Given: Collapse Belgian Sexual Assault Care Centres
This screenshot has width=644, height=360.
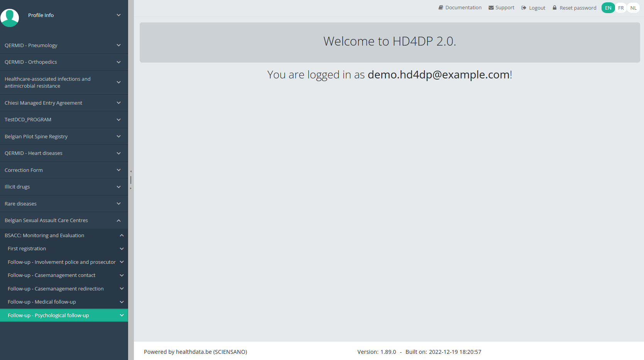Looking at the screenshot, I should pos(118,221).
